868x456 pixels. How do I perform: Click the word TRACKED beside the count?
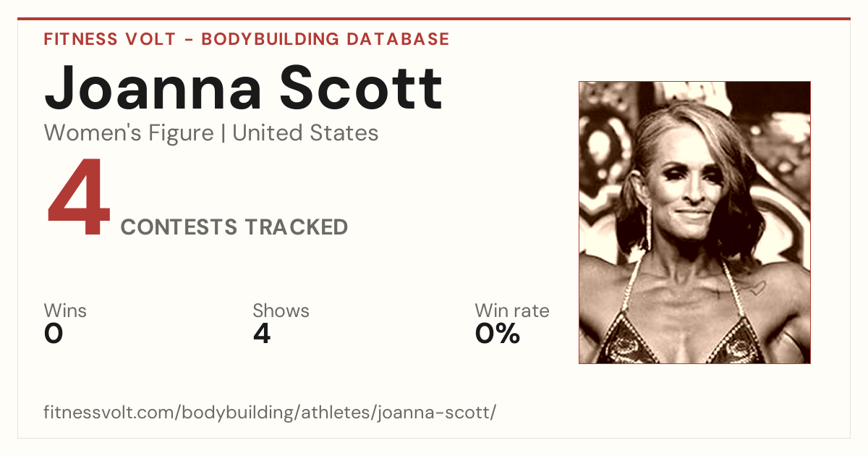pos(296,227)
